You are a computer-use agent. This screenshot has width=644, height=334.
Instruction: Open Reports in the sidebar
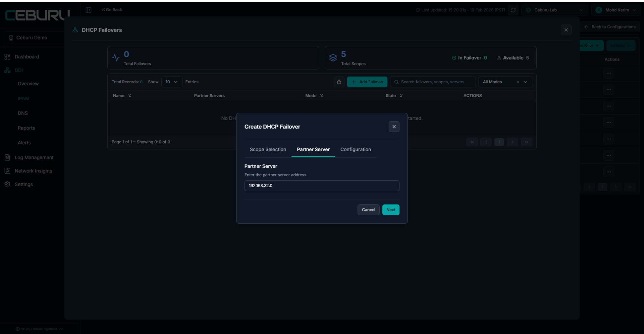tap(26, 128)
